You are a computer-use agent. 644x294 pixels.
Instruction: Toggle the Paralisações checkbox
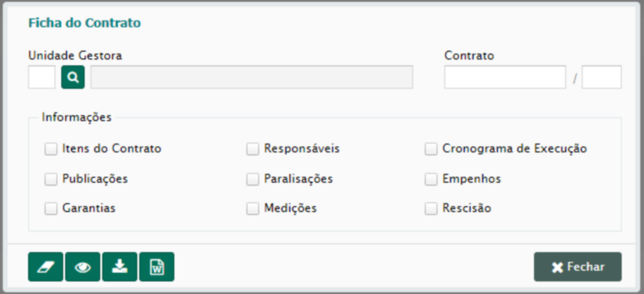pos(252,180)
